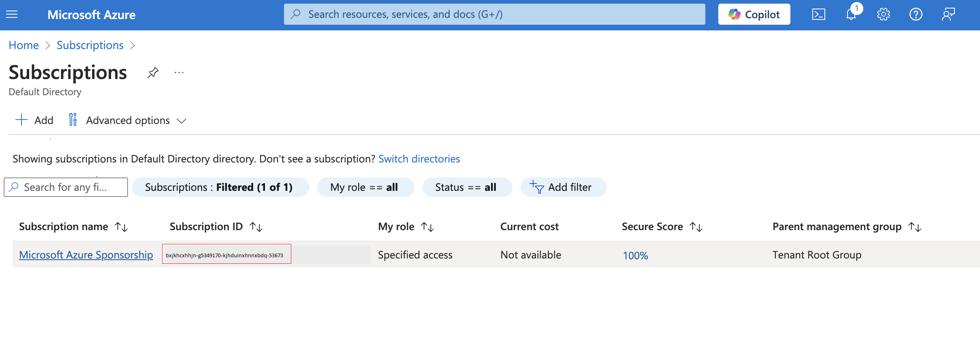
Task: Open the Help question mark icon
Action: (x=916, y=15)
